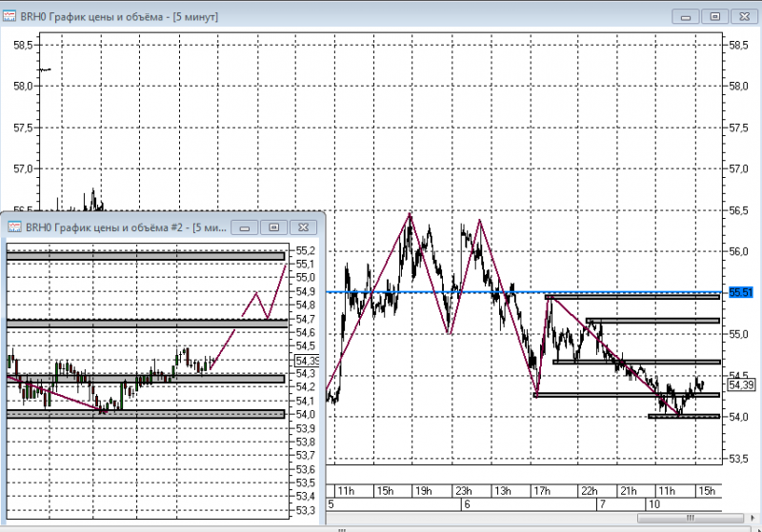
Task: Click the 54,39 current price label in main chart
Action: point(741,384)
